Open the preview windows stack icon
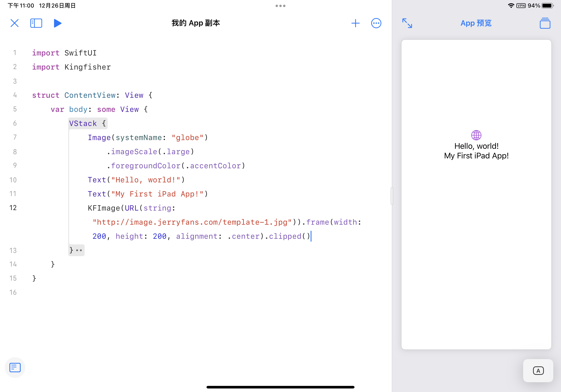The width and height of the screenshot is (561, 392). pos(545,23)
